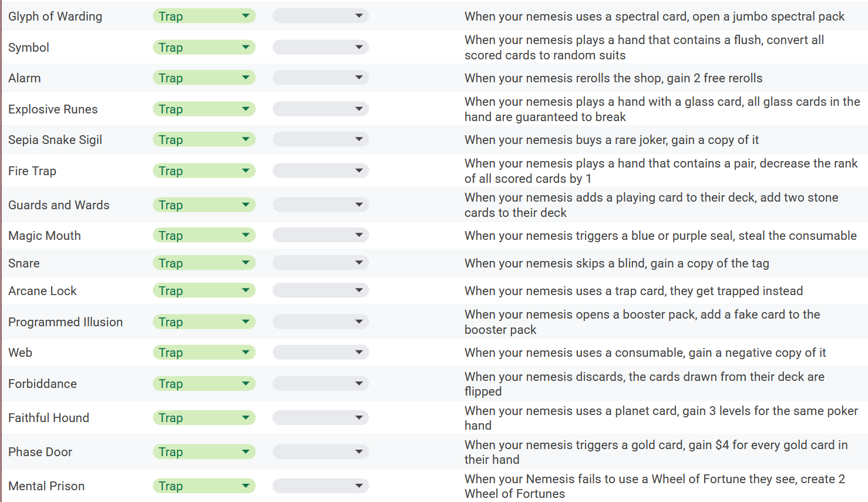Viewport: 868px width, 502px height.
Task: Open Mental Prison's Trap type dropdown
Action: click(x=204, y=486)
